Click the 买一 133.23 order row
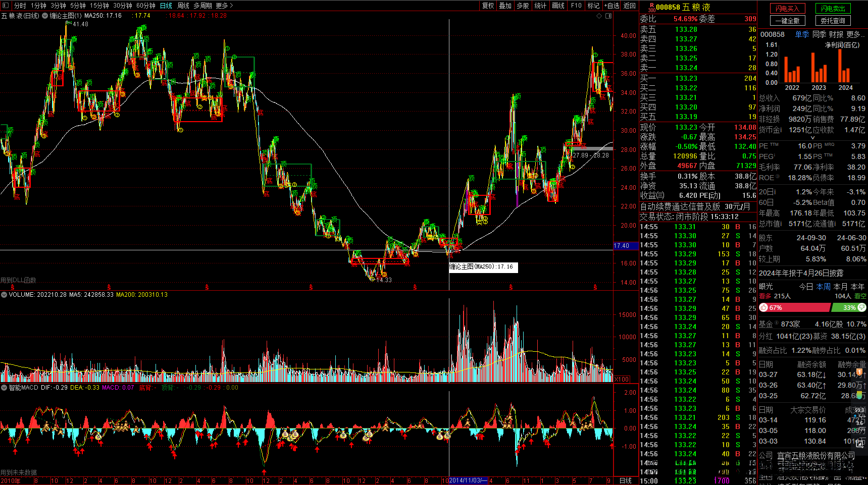The image size is (868, 485). (698, 78)
